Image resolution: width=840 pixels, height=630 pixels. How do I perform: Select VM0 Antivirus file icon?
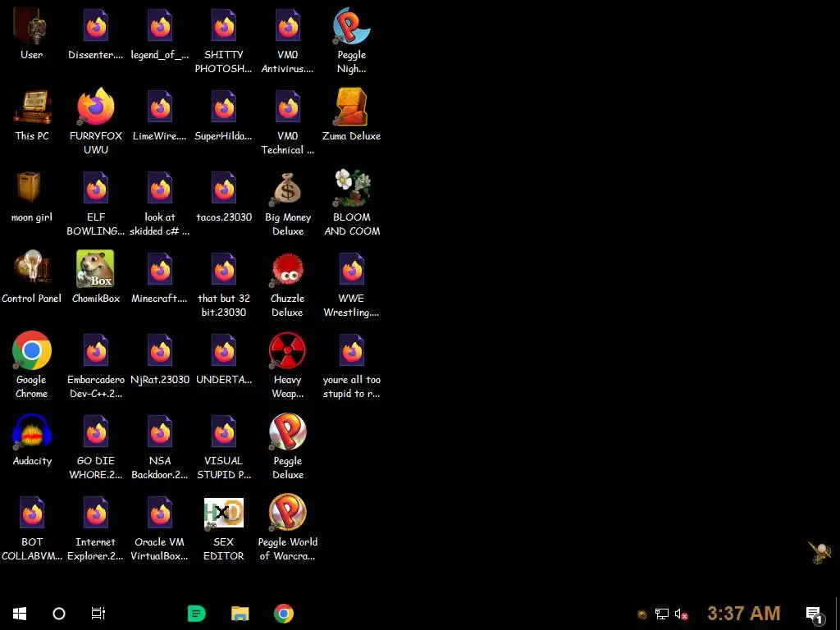click(x=288, y=25)
